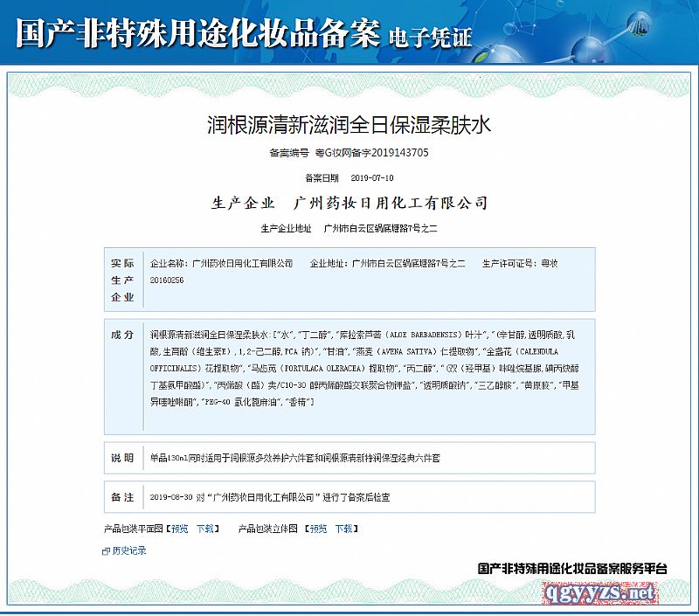Open the 历史记录 history link

tap(129, 550)
